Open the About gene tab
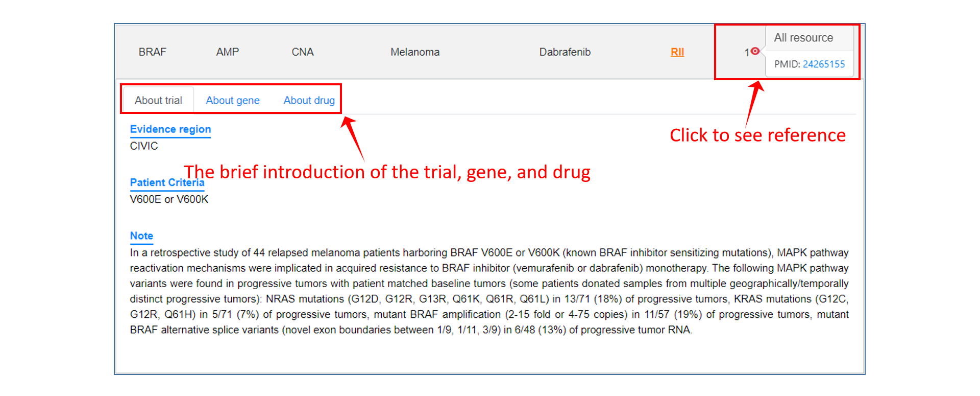The height and width of the screenshot is (396, 980). tap(233, 101)
